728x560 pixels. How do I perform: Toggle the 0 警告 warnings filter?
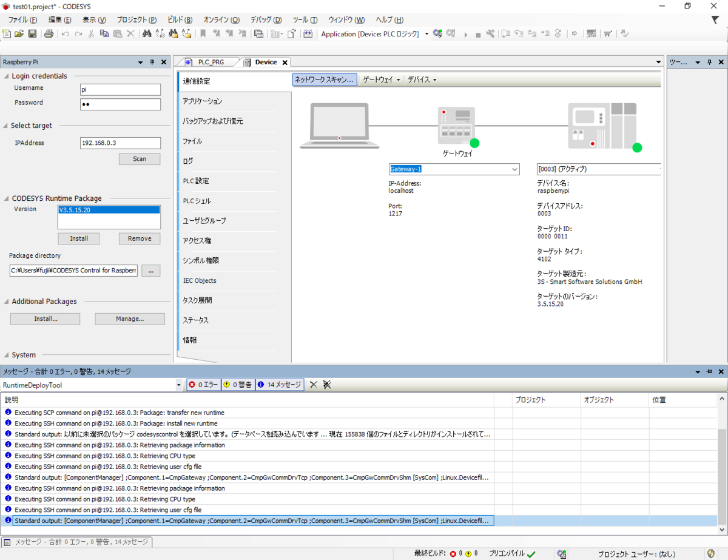[x=238, y=385]
